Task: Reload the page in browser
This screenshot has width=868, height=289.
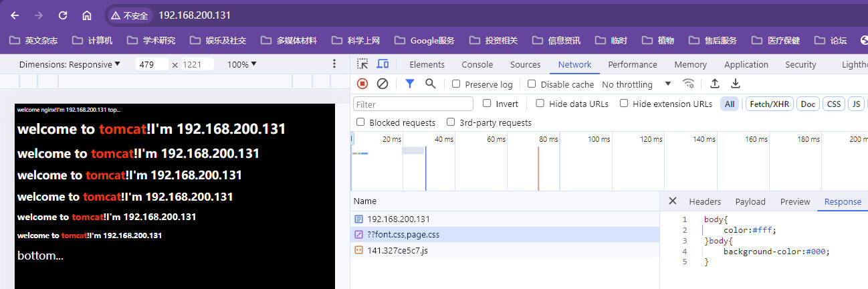Action: [x=63, y=15]
